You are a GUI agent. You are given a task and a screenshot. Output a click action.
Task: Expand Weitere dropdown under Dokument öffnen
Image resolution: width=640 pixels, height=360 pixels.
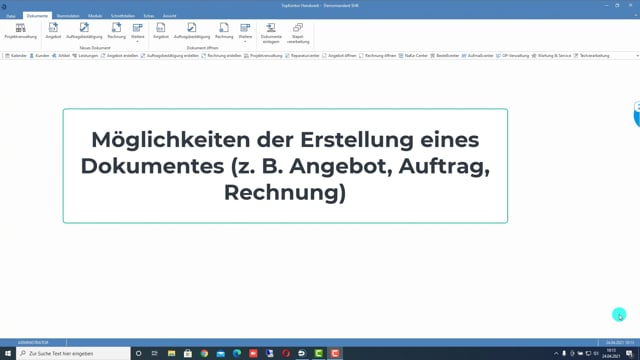pos(245,33)
